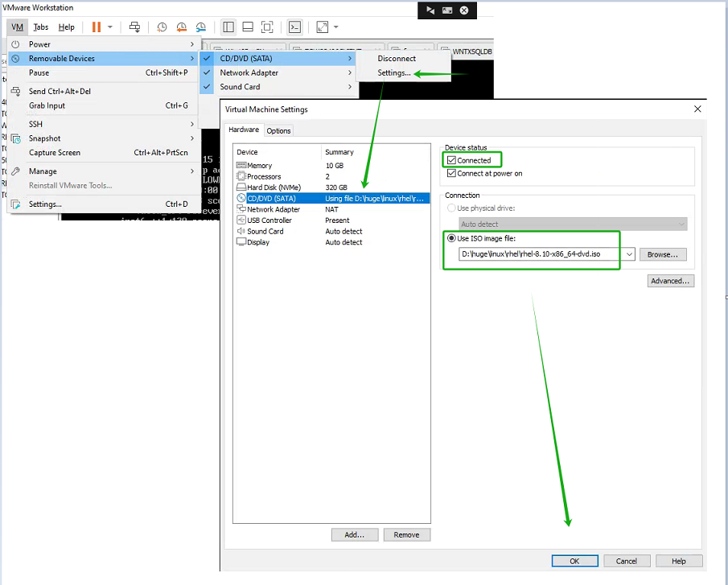Toggle the library sidebar view icon

(228, 27)
